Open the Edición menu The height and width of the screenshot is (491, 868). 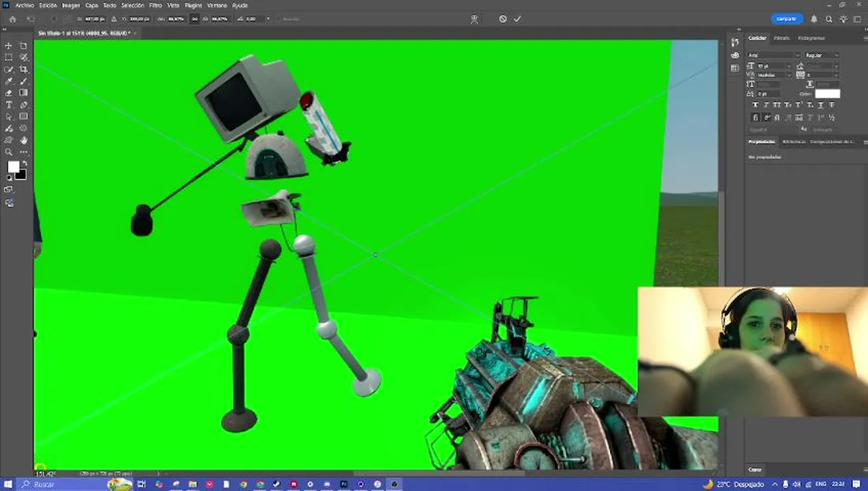tap(48, 5)
